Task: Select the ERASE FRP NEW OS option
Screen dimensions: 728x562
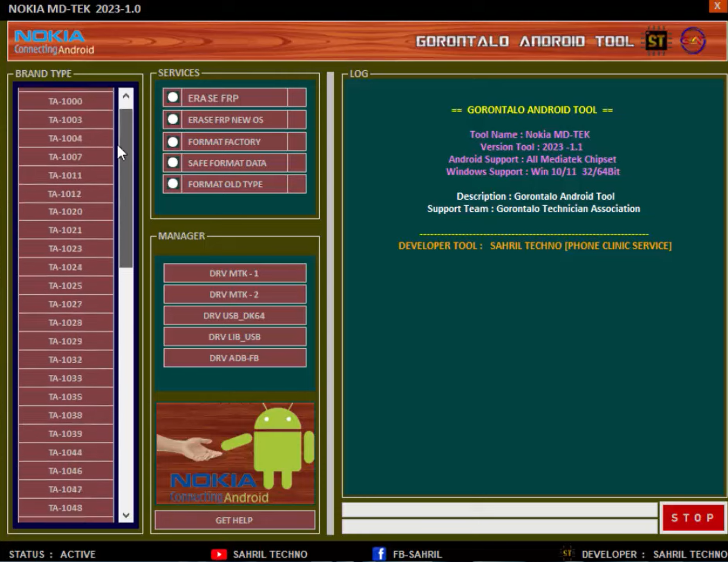Action: 173,119
